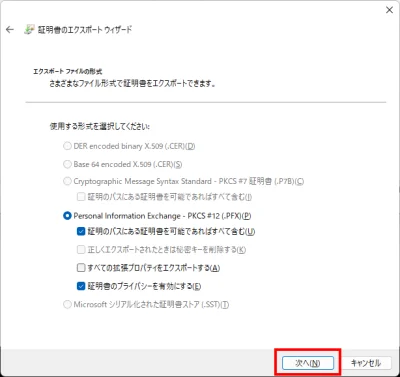Screen dimensions: 400x377
Task: Click the 証明書のエクスポート ウィザード title text
Action: (x=85, y=30)
